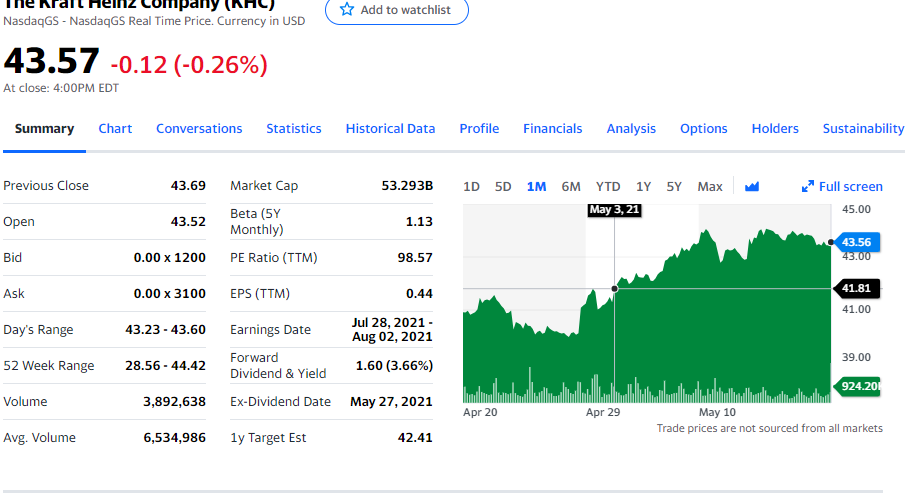The image size is (905, 502).
Task: Select the 5Y chart range
Action: tap(674, 186)
